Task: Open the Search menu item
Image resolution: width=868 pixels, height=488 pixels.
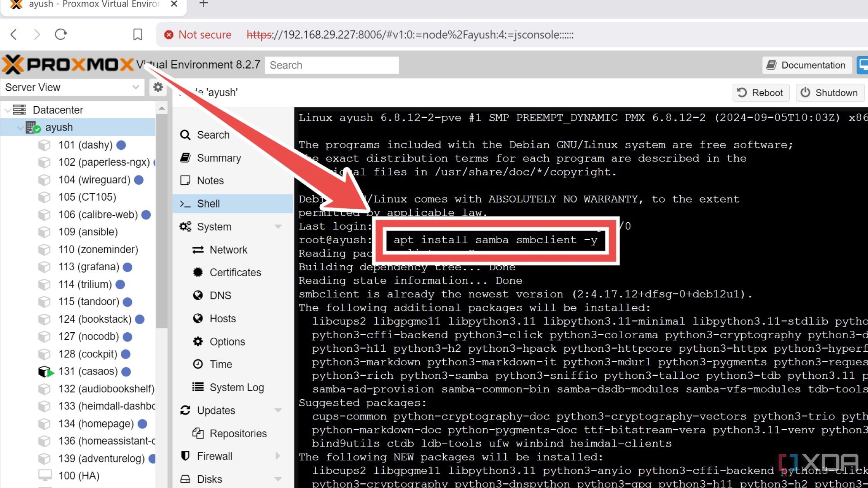Action: tap(214, 135)
